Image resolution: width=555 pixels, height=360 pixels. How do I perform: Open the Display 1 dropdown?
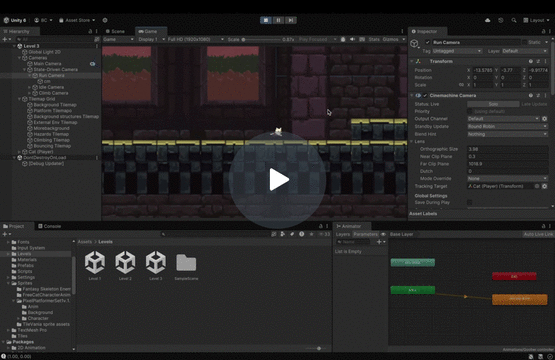click(x=151, y=39)
